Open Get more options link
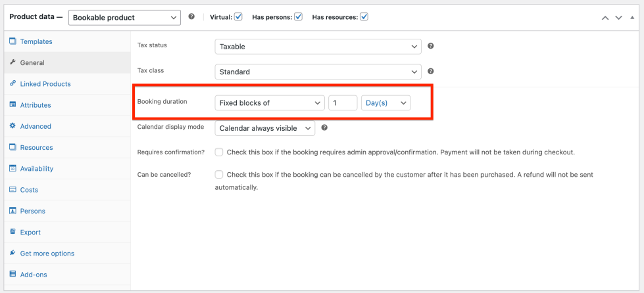This screenshot has height=293, width=644. pyautogui.click(x=47, y=254)
